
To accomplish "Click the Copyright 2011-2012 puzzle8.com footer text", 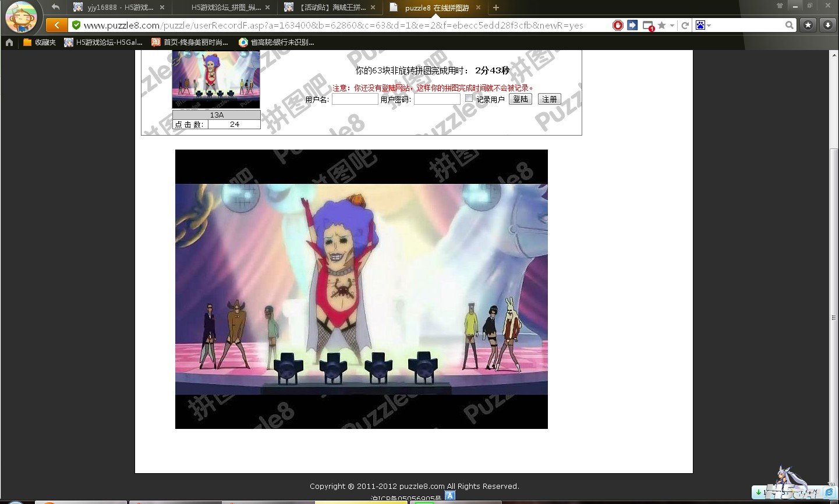I will click(x=415, y=486).
